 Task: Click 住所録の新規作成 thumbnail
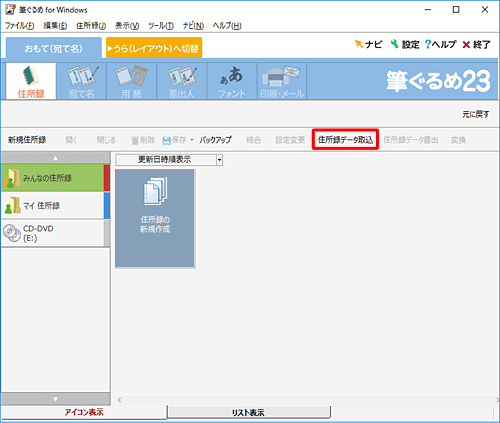click(155, 218)
